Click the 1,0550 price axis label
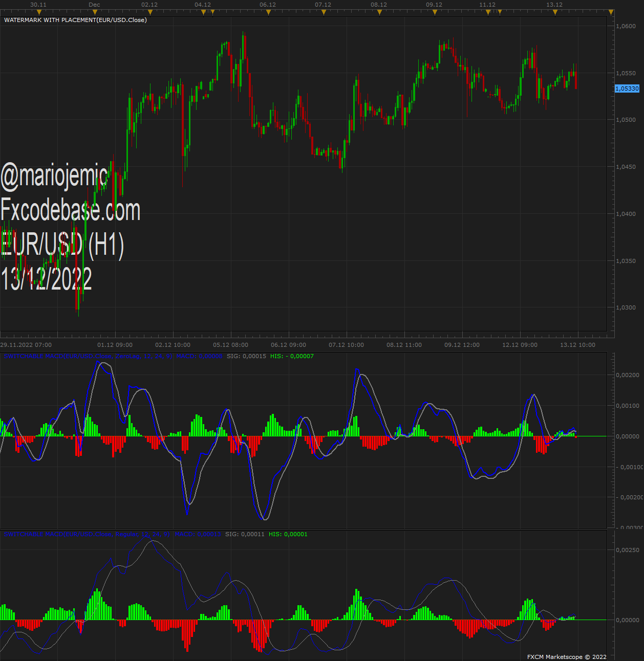 coord(626,73)
